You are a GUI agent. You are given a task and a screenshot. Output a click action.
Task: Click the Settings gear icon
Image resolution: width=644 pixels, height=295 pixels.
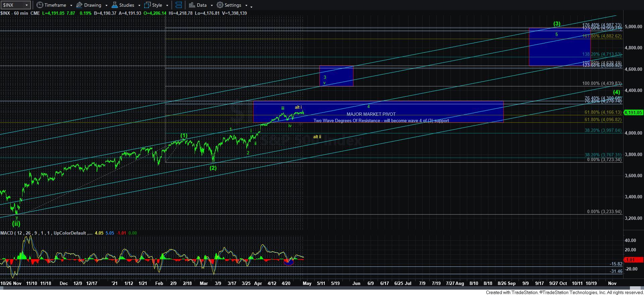[x=220, y=5]
